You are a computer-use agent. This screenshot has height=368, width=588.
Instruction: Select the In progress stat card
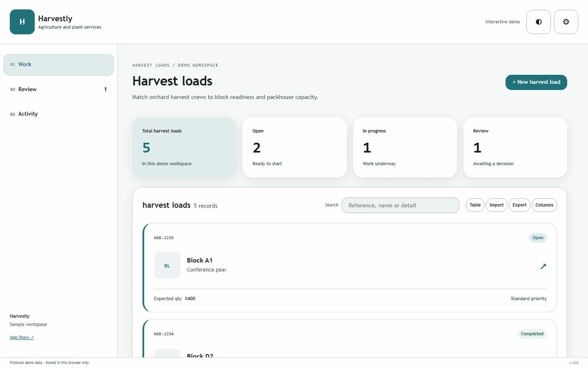[x=405, y=147]
